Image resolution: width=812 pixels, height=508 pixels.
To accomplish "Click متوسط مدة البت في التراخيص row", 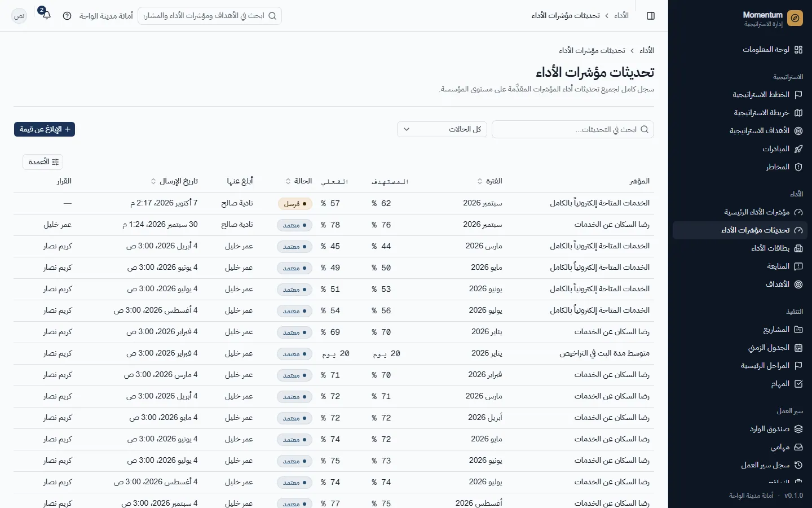I will tap(334, 354).
